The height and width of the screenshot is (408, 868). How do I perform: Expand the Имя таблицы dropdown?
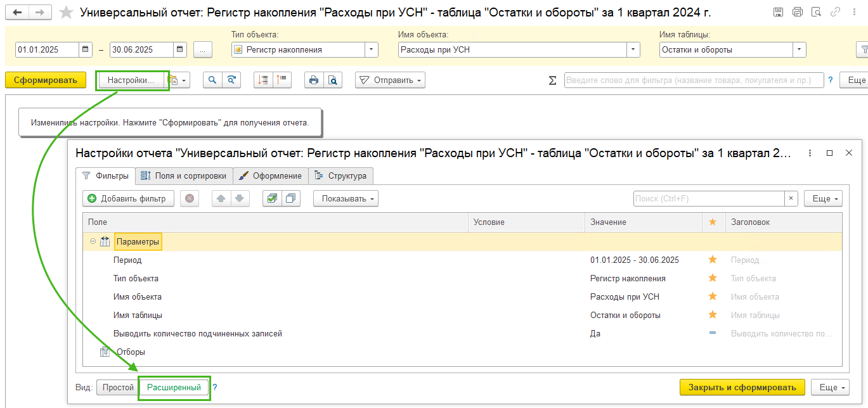[x=800, y=49]
